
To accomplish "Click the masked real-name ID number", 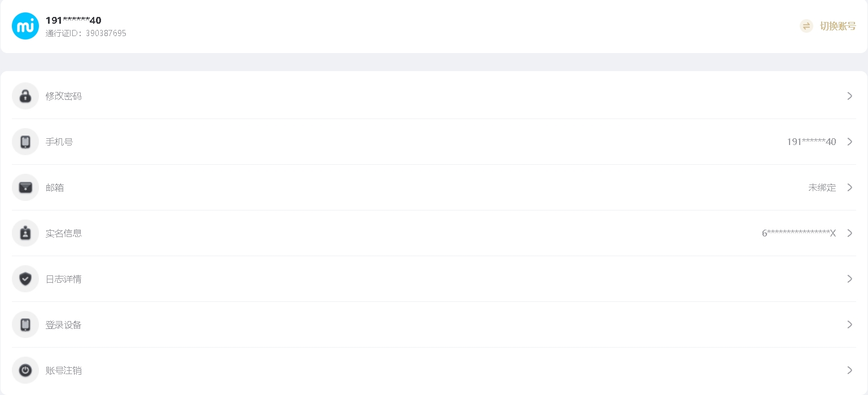I will click(799, 233).
